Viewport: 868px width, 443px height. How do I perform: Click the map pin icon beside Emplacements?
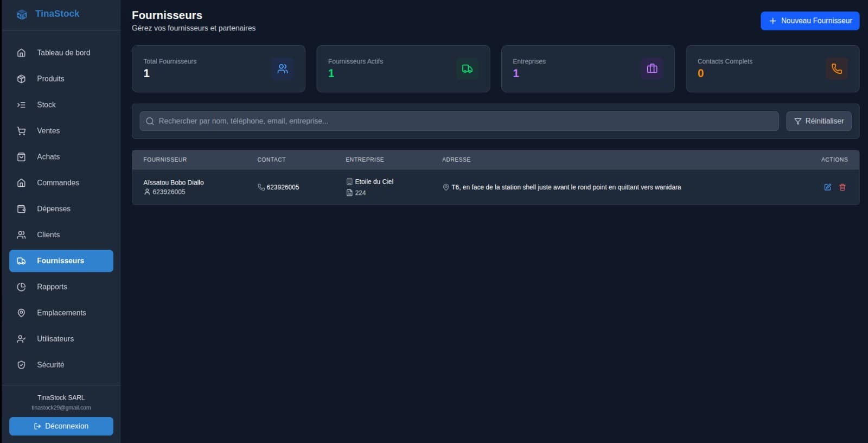point(21,313)
